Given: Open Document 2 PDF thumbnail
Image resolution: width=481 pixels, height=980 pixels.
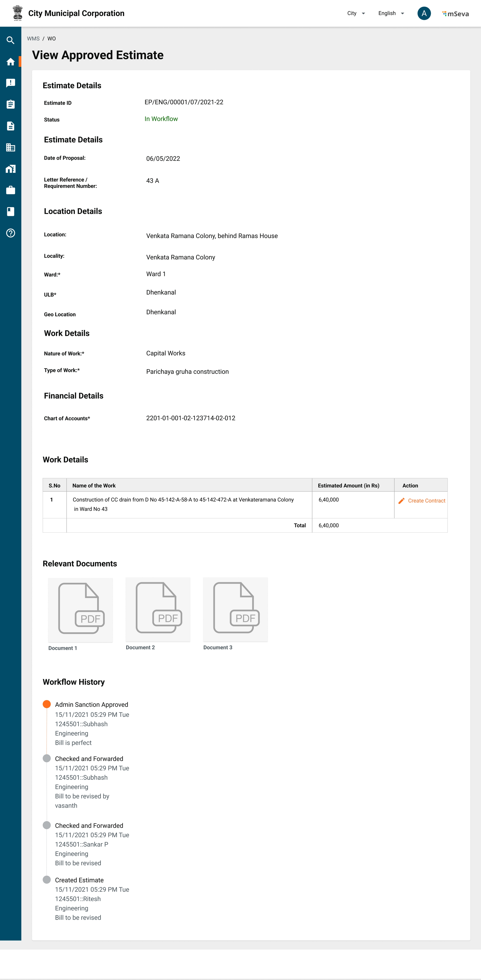Looking at the screenshot, I should 158,609.
